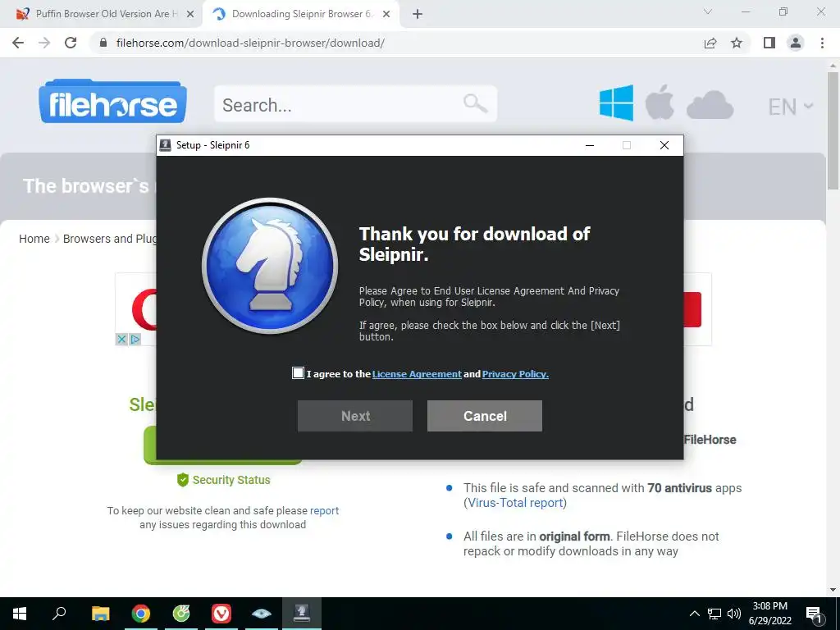Open the Chrome profile avatar
The width and height of the screenshot is (840, 630).
point(796,43)
